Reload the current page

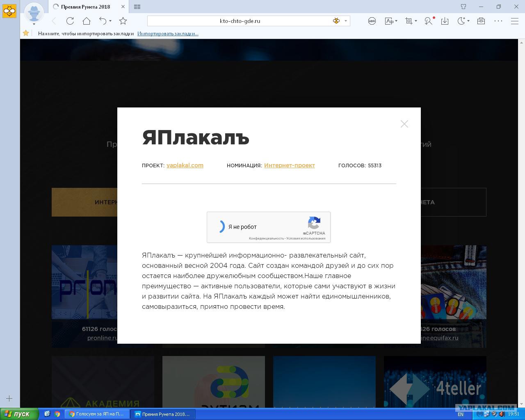coord(70,21)
